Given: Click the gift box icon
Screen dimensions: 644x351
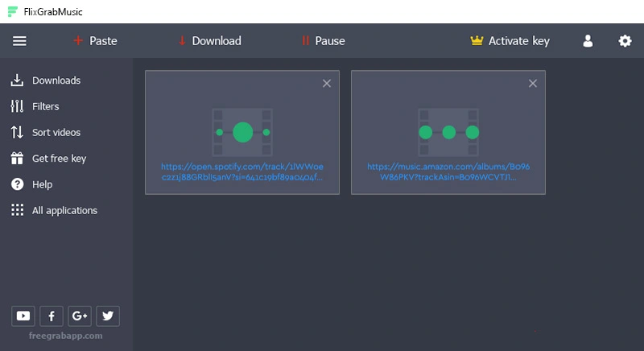Looking at the screenshot, I should click(17, 158).
